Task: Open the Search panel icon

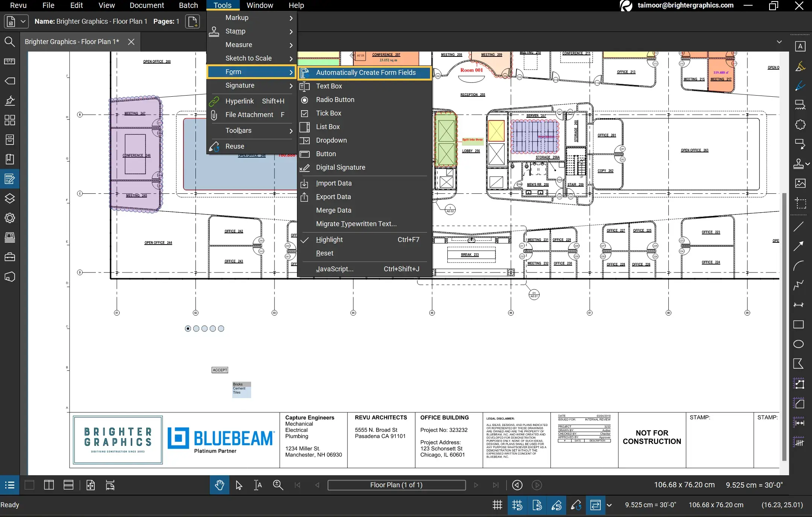Action: point(10,42)
